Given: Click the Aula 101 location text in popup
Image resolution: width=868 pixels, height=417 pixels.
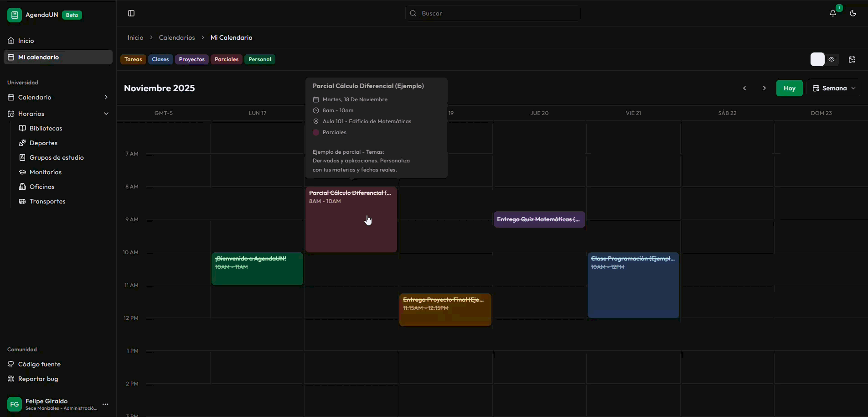Looking at the screenshot, I should coord(367,121).
